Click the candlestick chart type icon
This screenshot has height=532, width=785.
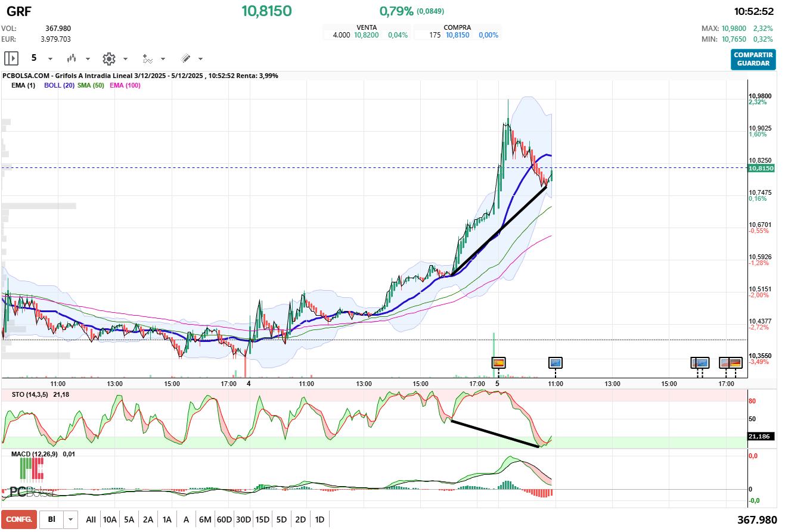click(x=72, y=58)
